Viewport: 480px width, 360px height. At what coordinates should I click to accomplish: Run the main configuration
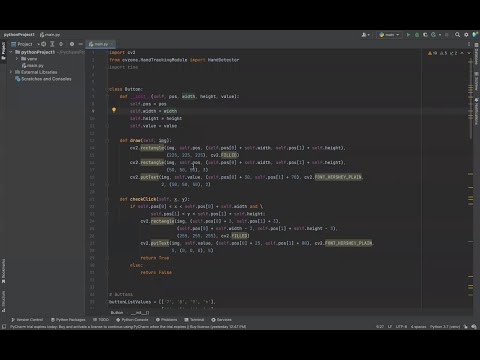tap(408, 35)
